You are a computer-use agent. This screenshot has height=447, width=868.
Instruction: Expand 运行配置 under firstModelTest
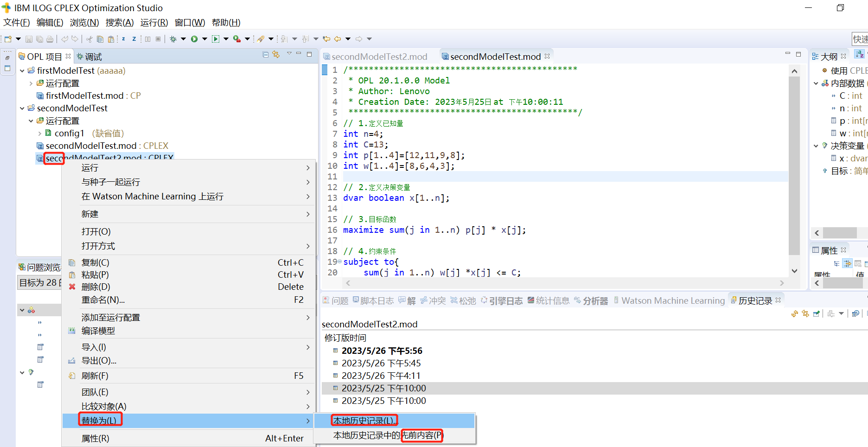pyautogui.click(x=31, y=83)
